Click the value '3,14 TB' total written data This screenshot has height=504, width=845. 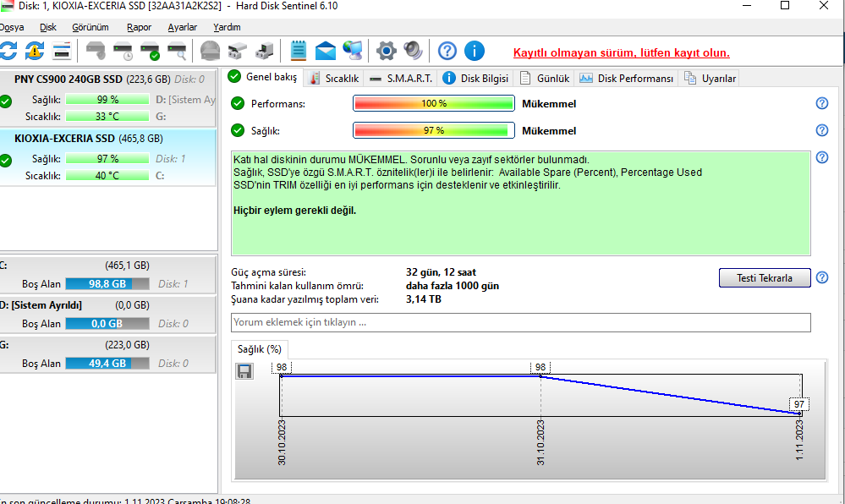(x=424, y=299)
